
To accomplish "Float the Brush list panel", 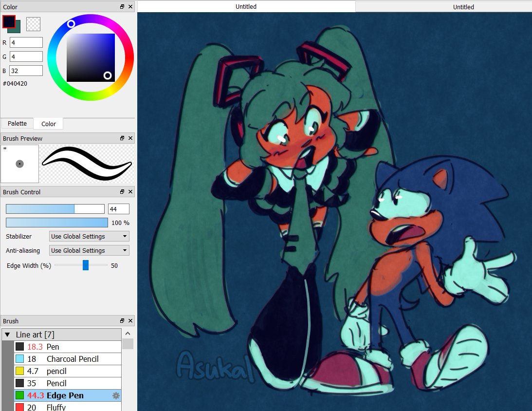I will click(122, 321).
